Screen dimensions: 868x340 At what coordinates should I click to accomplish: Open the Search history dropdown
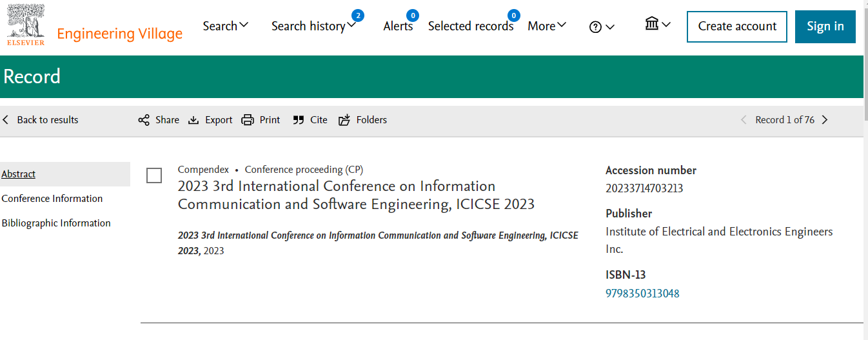(x=313, y=26)
